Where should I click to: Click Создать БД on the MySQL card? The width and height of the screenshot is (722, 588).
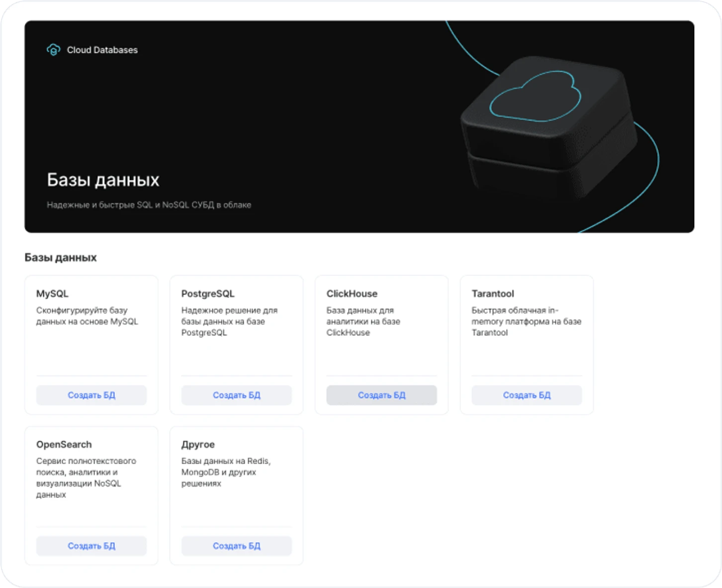point(91,395)
